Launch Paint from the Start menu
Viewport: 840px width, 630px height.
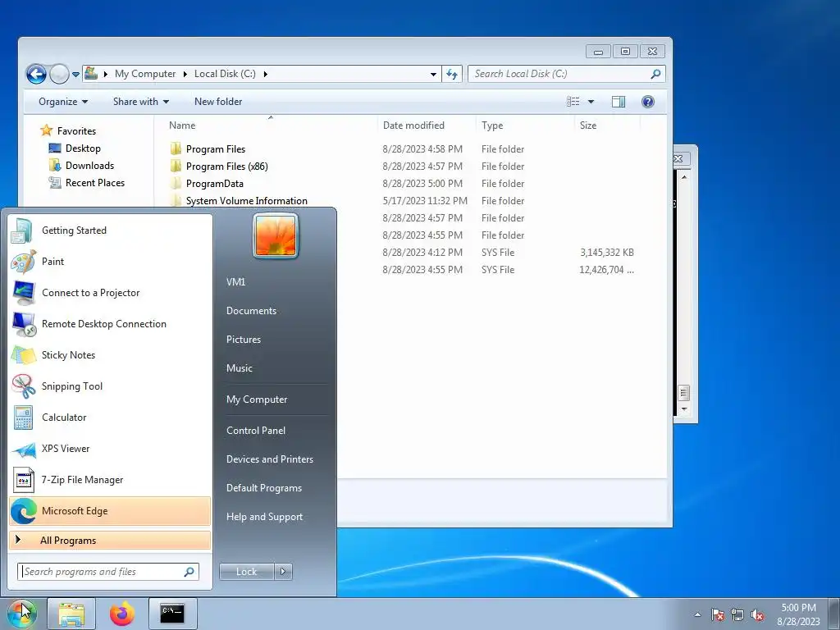[x=110, y=262]
